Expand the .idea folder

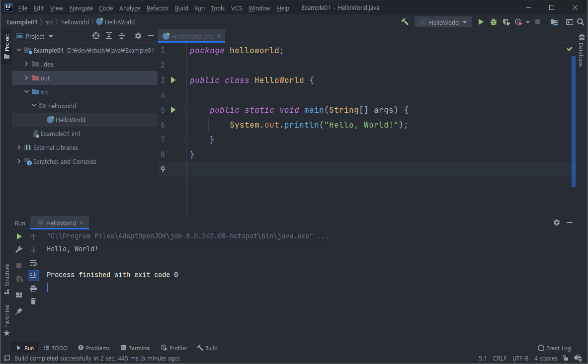[26, 64]
